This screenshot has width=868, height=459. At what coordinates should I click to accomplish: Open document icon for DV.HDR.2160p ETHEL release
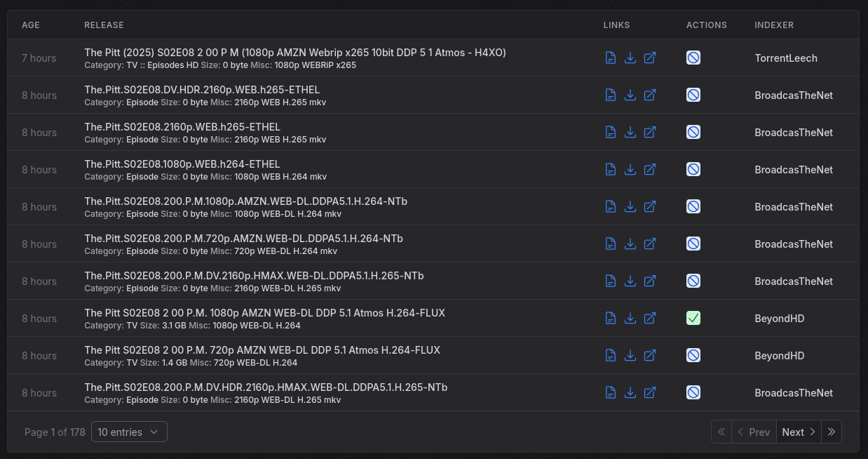tap(611, 95)
